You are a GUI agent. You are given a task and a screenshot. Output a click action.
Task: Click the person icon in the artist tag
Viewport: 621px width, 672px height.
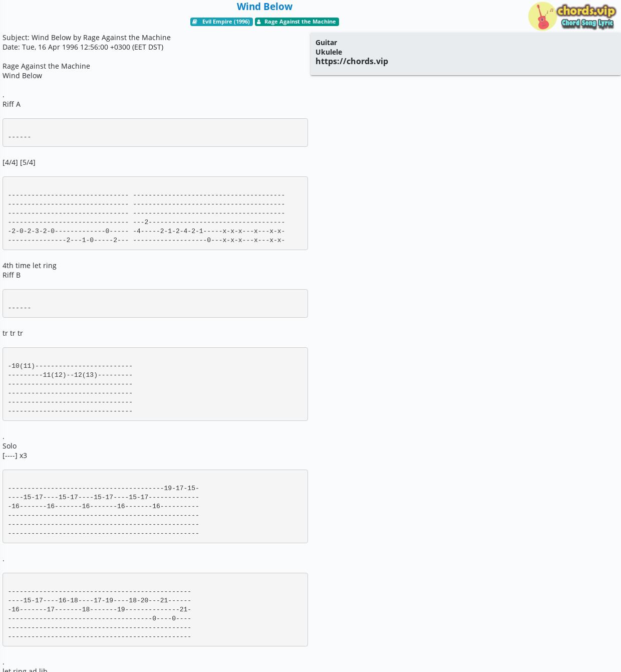259,22
